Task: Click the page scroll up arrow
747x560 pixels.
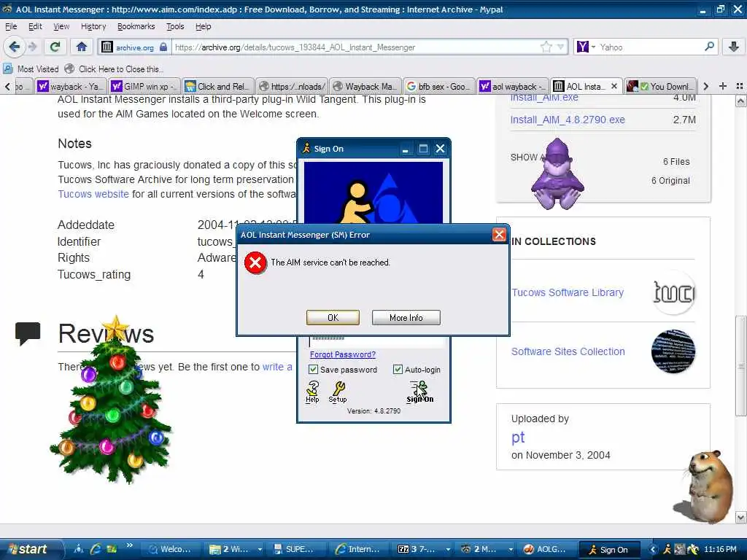Action: pyautogui.click(x=741, y=101)
